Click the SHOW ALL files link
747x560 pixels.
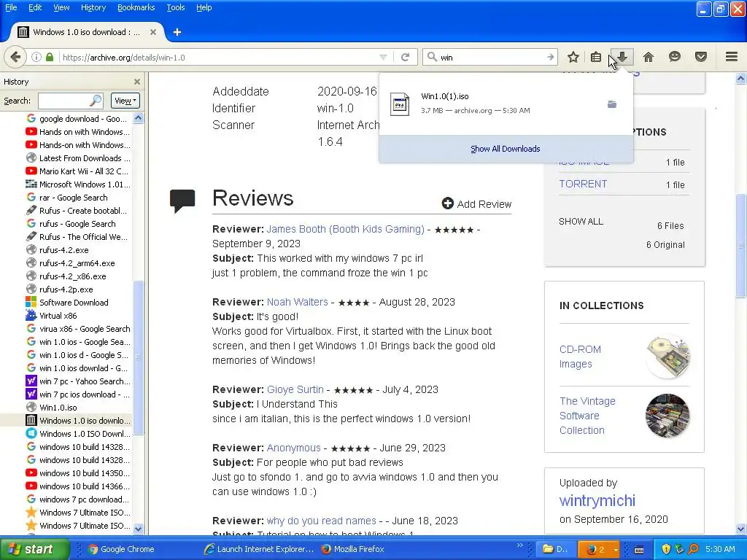click(581, 222)
